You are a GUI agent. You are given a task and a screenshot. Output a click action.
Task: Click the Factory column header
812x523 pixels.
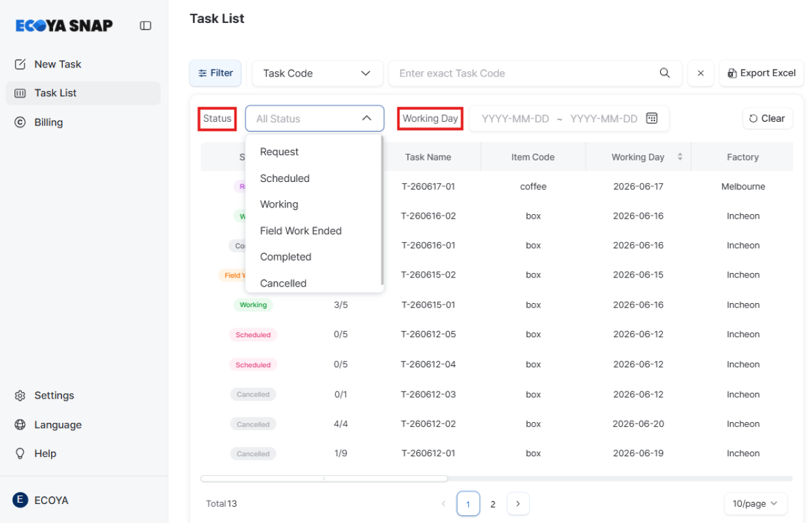click(743, 157)
